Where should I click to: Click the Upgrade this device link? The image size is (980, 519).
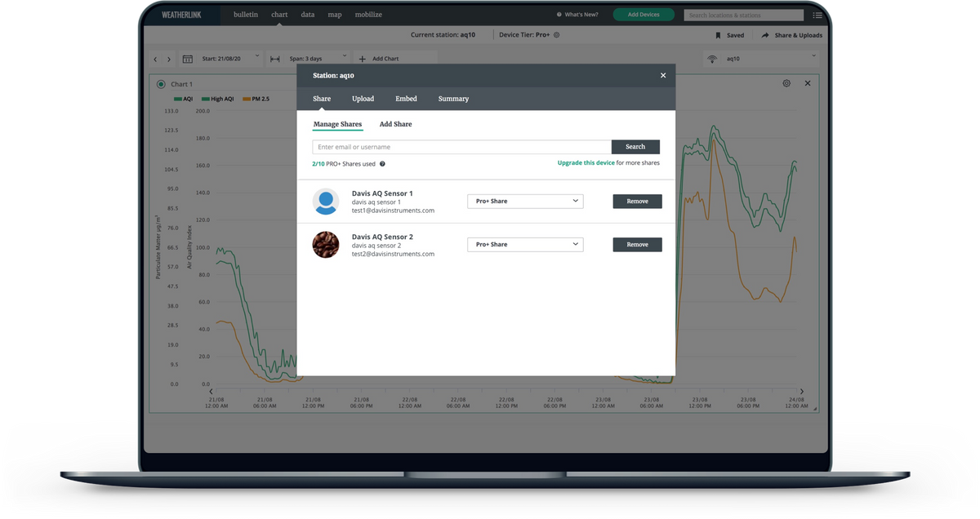[x=586, y=163]
